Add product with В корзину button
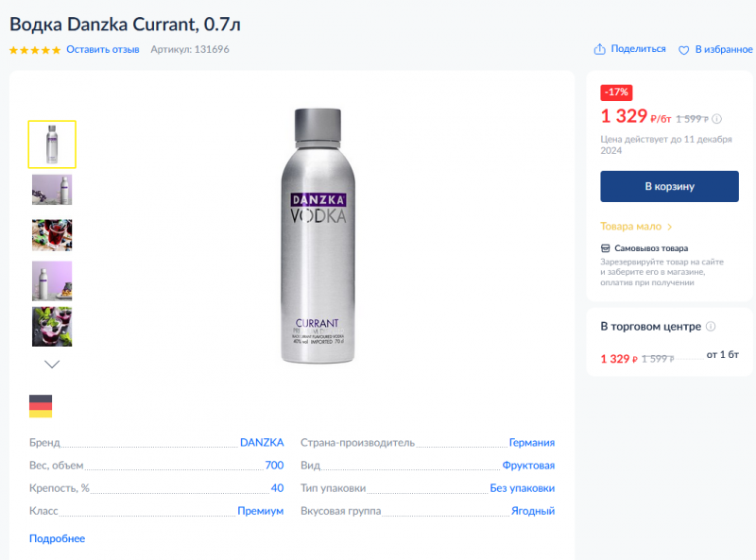 pyautogui.click(x=669, y=186)
